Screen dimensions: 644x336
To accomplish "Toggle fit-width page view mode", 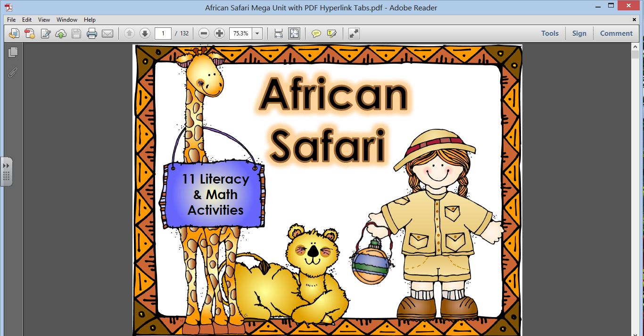I will click(x=278, y=33).
